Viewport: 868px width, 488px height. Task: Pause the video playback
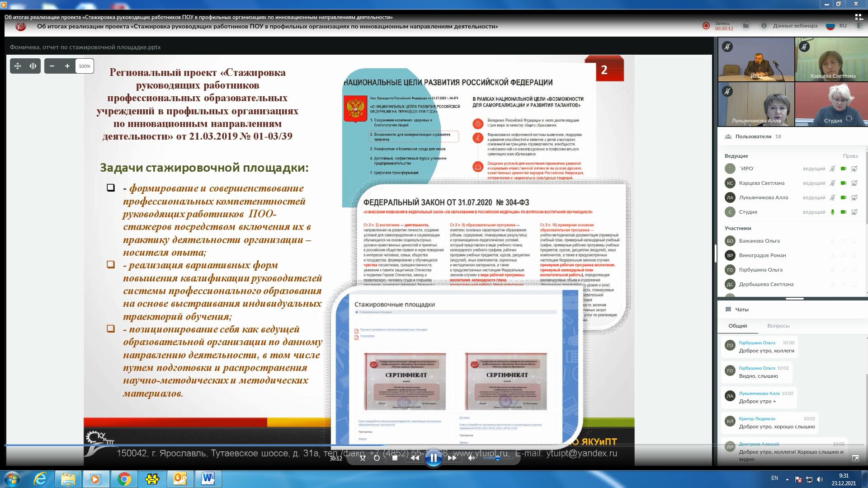click(433, 458)
